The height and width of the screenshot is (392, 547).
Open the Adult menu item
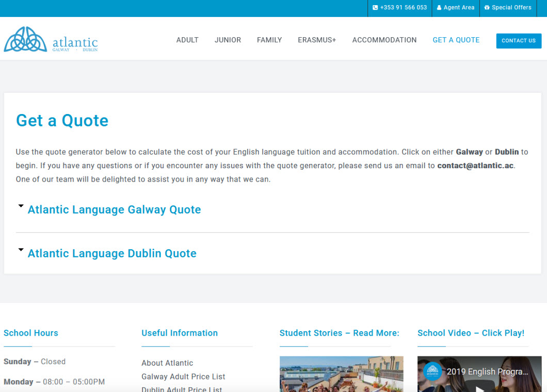pyautogui.click(x=187, y=40)
